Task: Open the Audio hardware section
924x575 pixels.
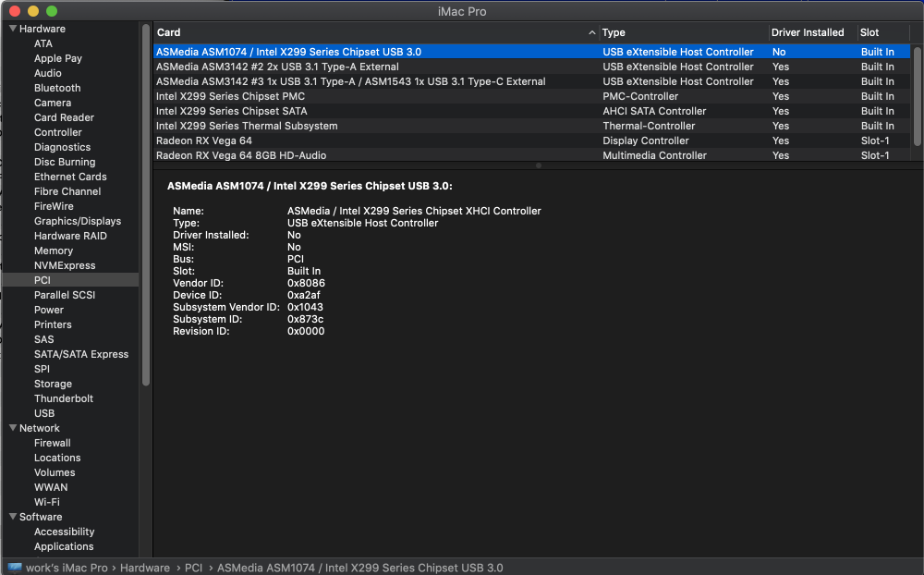Action: point(48,73)
